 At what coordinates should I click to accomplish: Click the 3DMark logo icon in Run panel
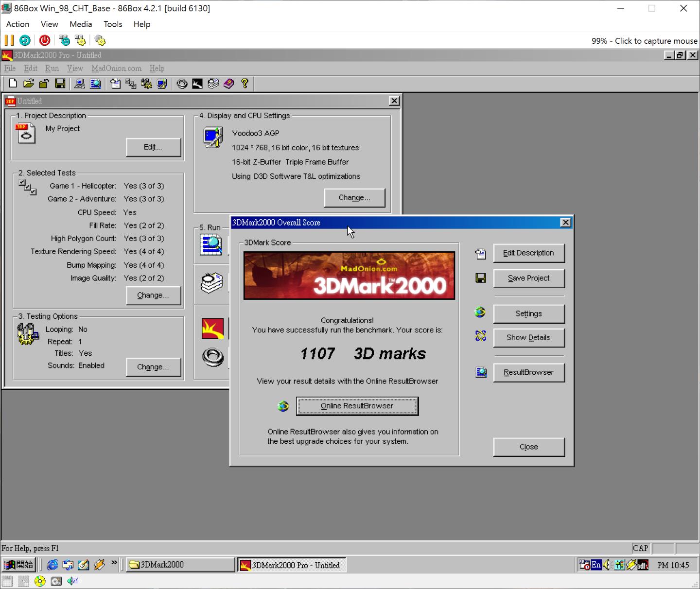pyautogui.click(x=213, y=329)
